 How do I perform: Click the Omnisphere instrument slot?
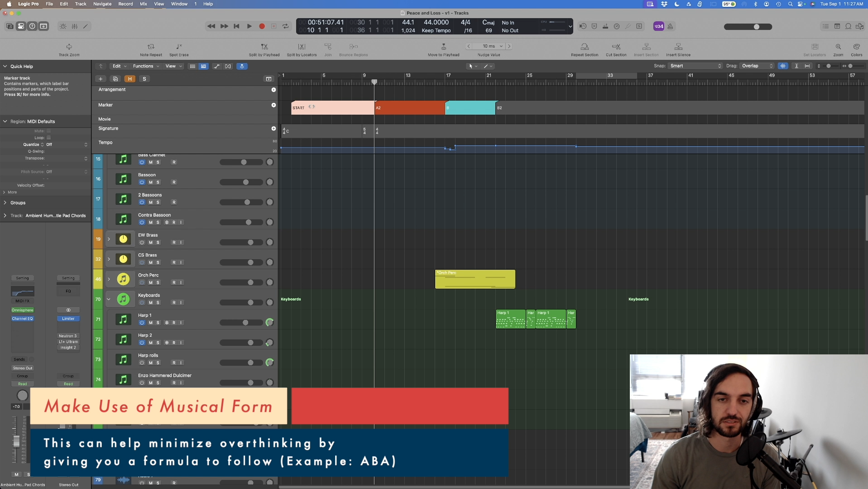23,310
